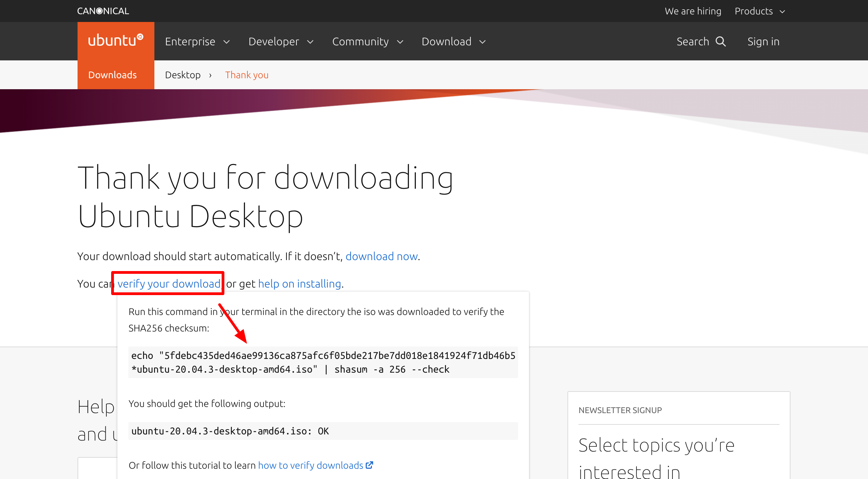
Task: Click the 'download now' link
Action: (381, 256)
